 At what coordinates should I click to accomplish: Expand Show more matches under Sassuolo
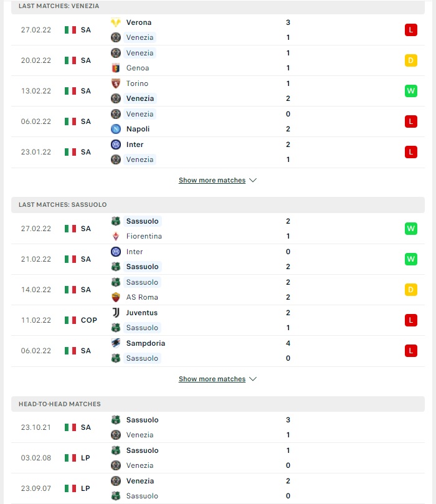[212, 379]
